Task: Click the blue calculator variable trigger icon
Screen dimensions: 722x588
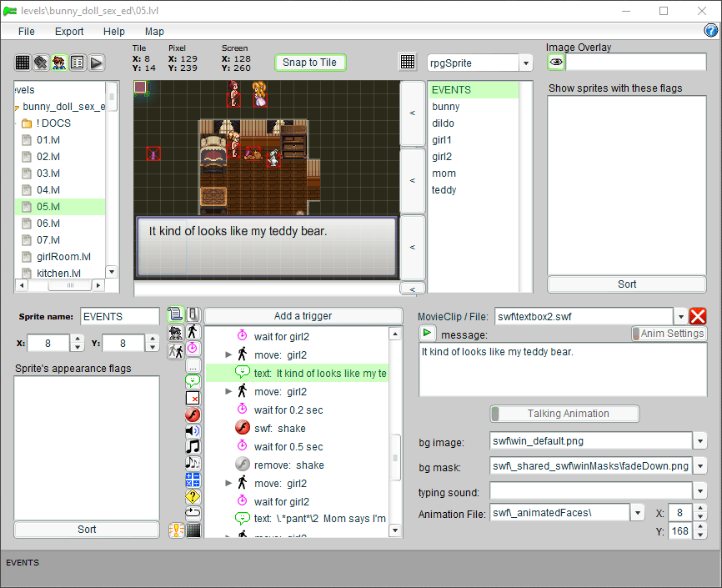Action: click(193, 480)
